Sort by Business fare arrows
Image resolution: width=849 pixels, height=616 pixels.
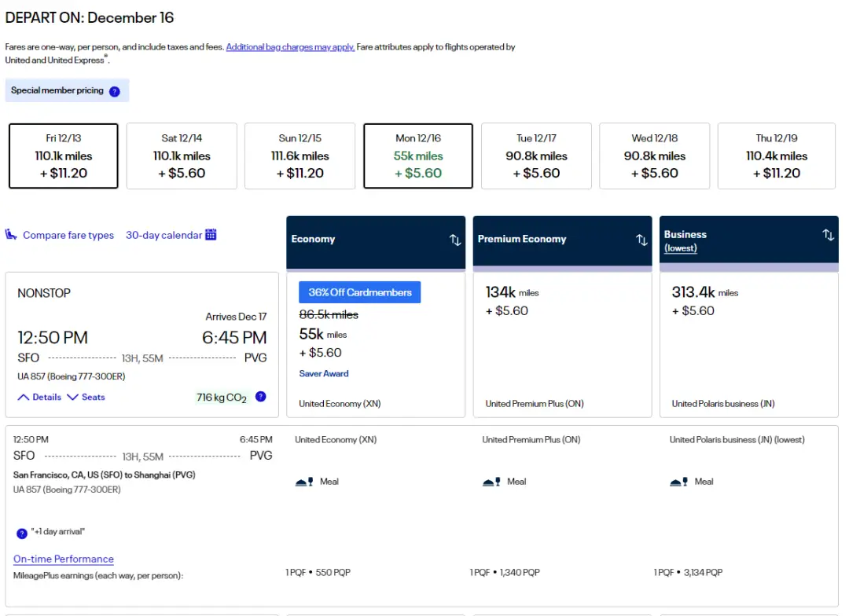click(x=828, y=235)
